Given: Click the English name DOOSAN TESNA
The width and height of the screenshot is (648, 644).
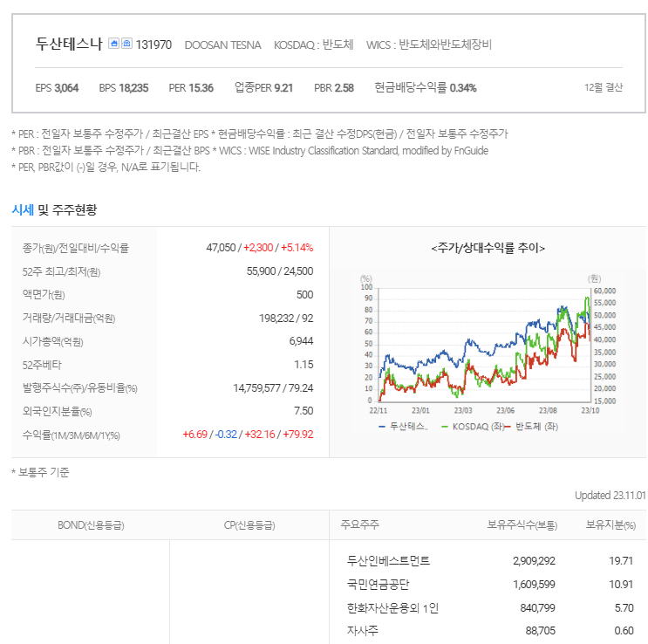Looking at the screenshot, I should 222,45.
